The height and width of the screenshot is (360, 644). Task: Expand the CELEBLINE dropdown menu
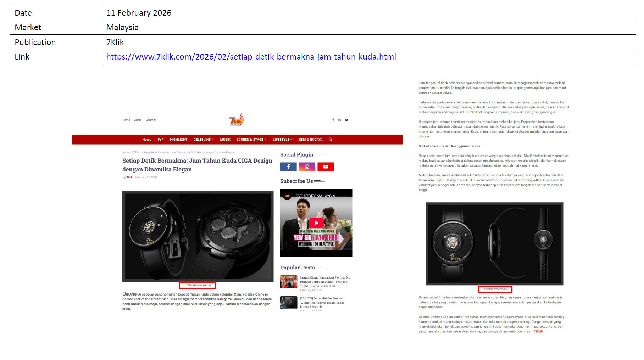tap(204, 140)
